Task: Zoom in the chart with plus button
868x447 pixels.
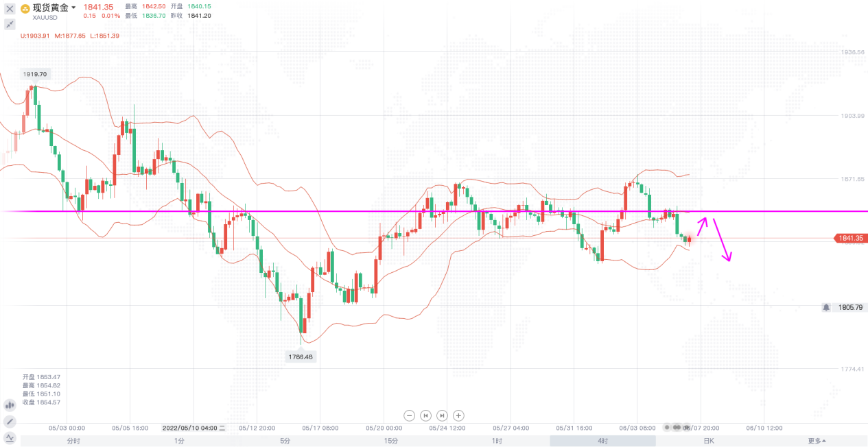Action: click(x=458, y=415)
